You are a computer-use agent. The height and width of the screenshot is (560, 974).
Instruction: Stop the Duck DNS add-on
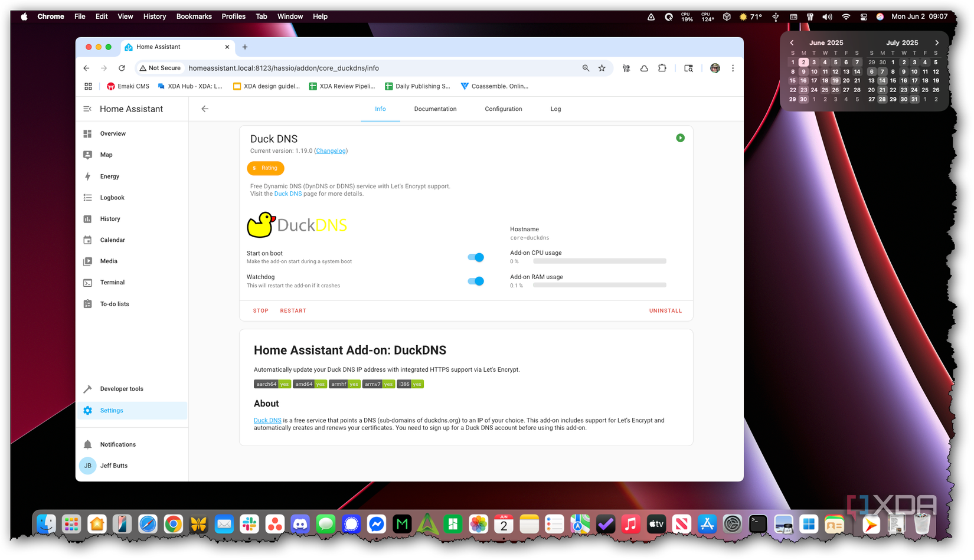(260, 311)
